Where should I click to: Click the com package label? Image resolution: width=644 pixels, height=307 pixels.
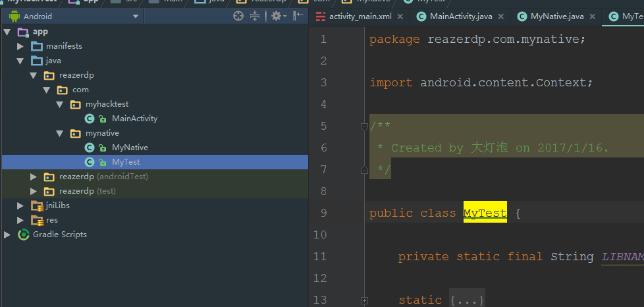point(80,90)
